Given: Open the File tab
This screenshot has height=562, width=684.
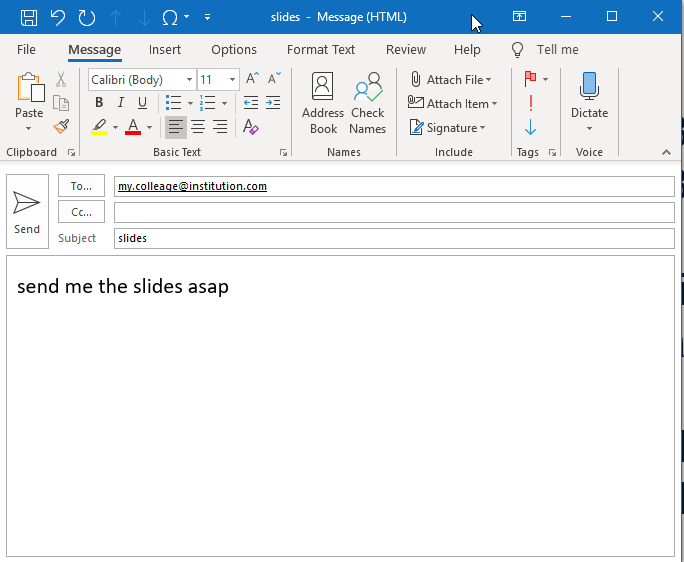Looking at the screenshot, I should [x=26, y=50].
